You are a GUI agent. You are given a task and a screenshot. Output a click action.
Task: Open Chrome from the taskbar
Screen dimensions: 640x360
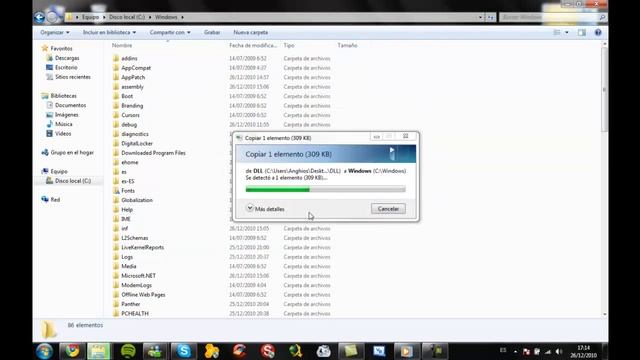pos(72,351)
